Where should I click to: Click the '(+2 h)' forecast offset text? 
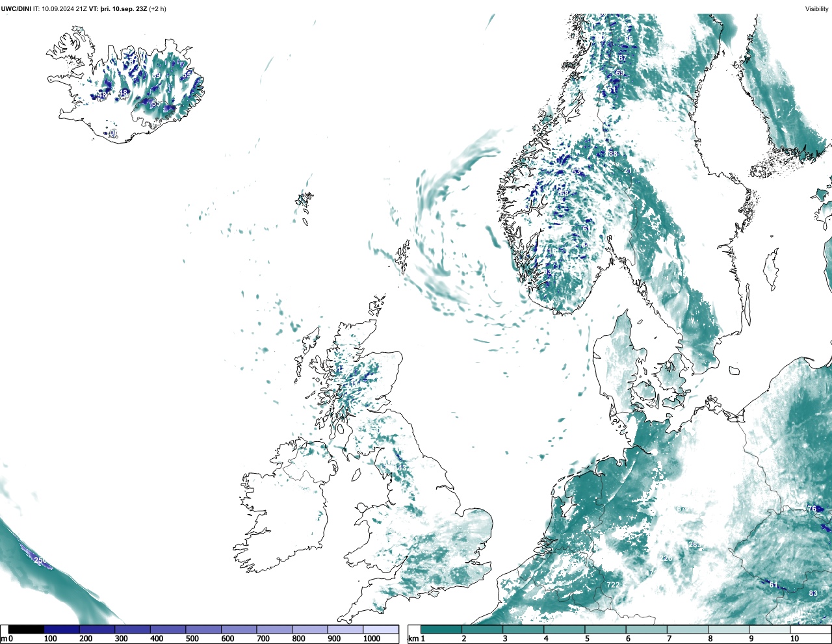click(x=157, y=9)
